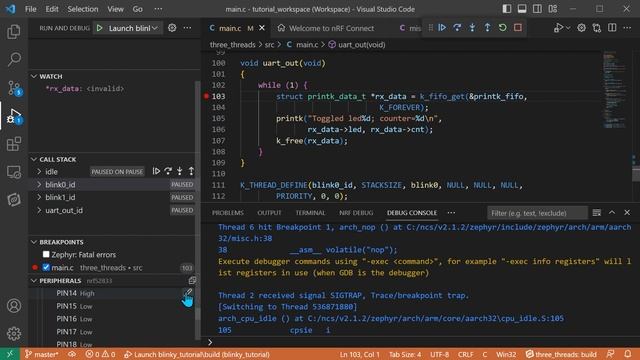Screen dimensions: 640x360
Task: Open notifications bell in status bar
Action: tap(628, 354)
